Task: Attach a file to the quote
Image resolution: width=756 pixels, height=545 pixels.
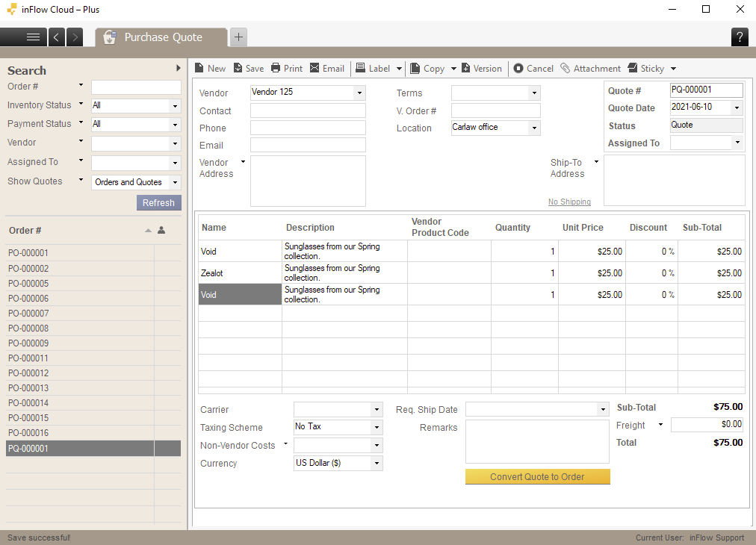Action: tap(591, 68)
